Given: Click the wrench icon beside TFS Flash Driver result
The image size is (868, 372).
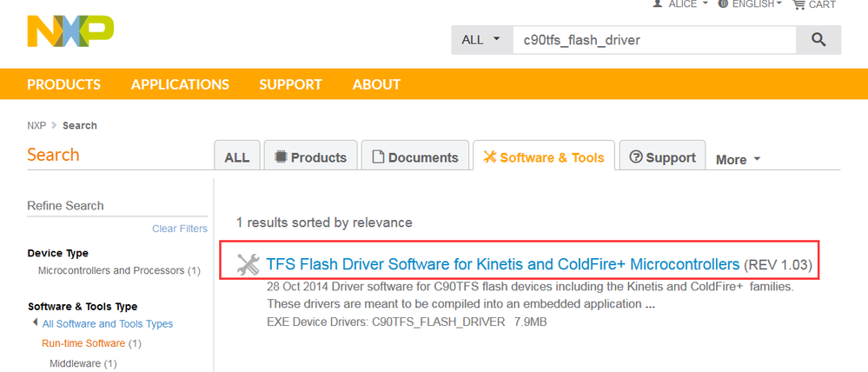Looking at the screenshot, I should click(x=248, y=264).
